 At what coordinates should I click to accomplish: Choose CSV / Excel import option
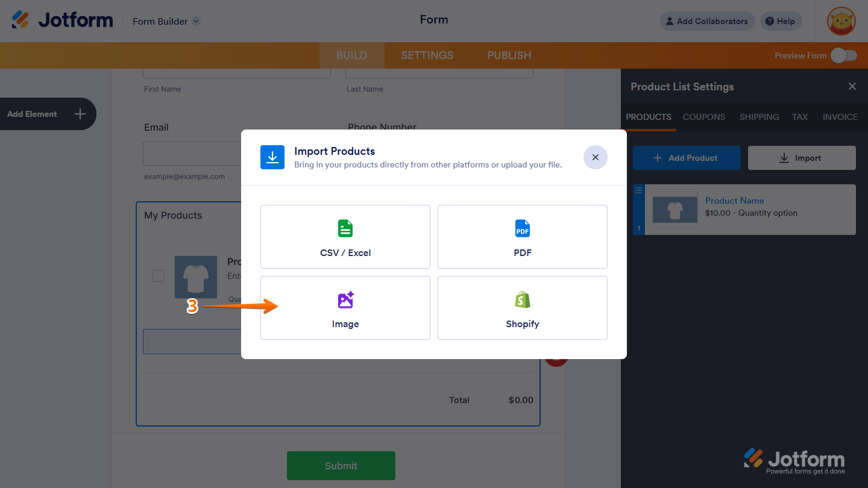[x=345, y=237]
